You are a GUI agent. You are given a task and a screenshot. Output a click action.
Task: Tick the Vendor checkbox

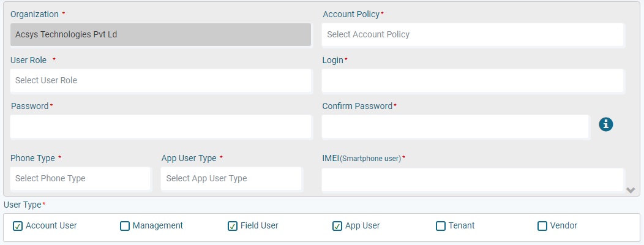point(542,226)
